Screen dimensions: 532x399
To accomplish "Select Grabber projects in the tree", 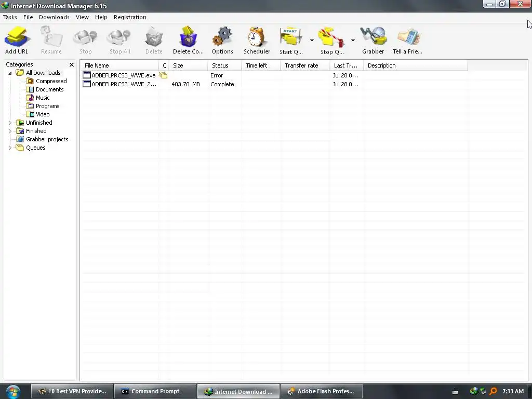I will (x=43, y=139).
